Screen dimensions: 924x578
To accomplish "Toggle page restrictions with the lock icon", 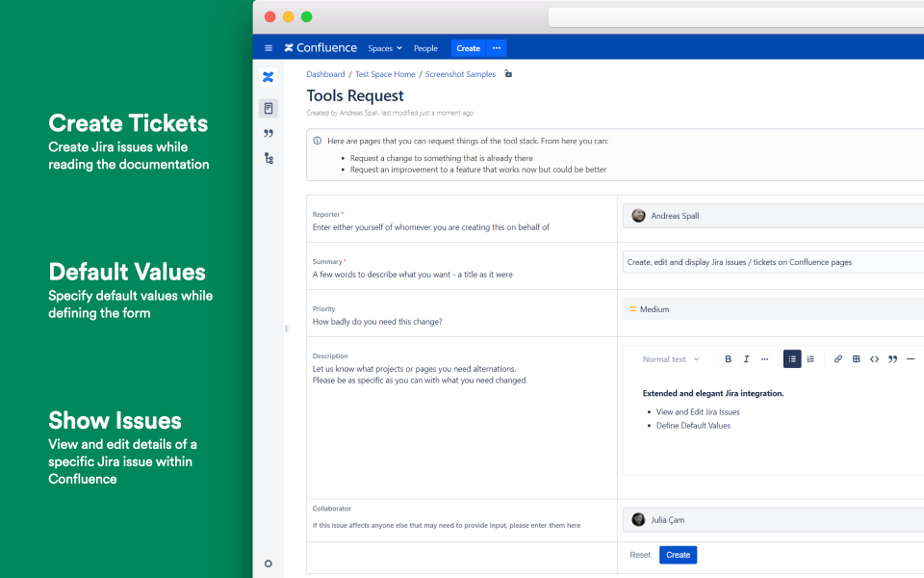I will tap(507, 73).
